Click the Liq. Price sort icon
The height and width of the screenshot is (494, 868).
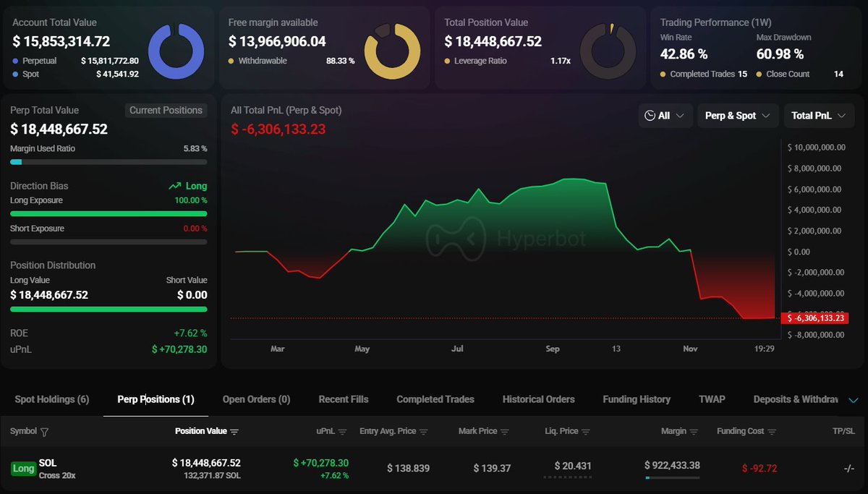(x=585, y=432)
